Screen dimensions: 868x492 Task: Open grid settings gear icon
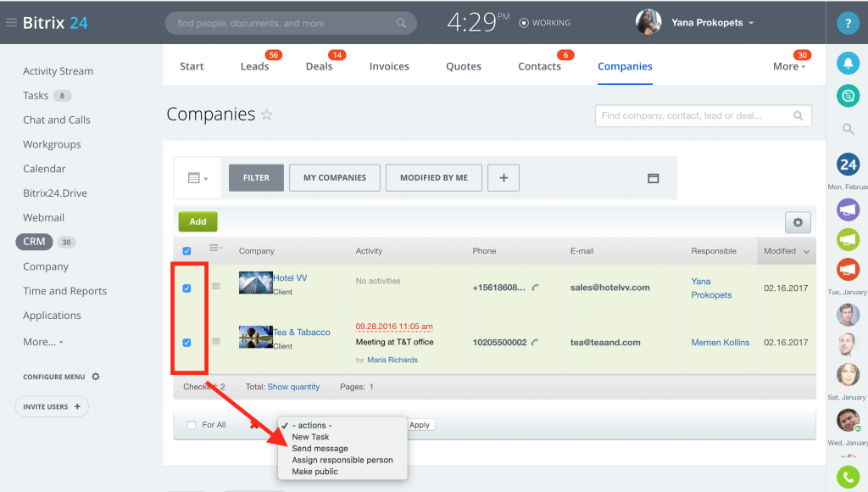(x=798, y=222)
